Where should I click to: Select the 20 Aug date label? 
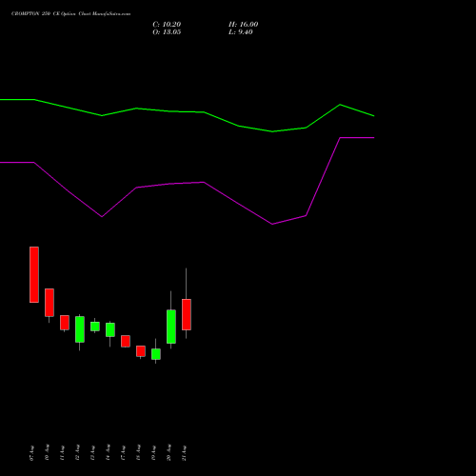click(169, 453)
